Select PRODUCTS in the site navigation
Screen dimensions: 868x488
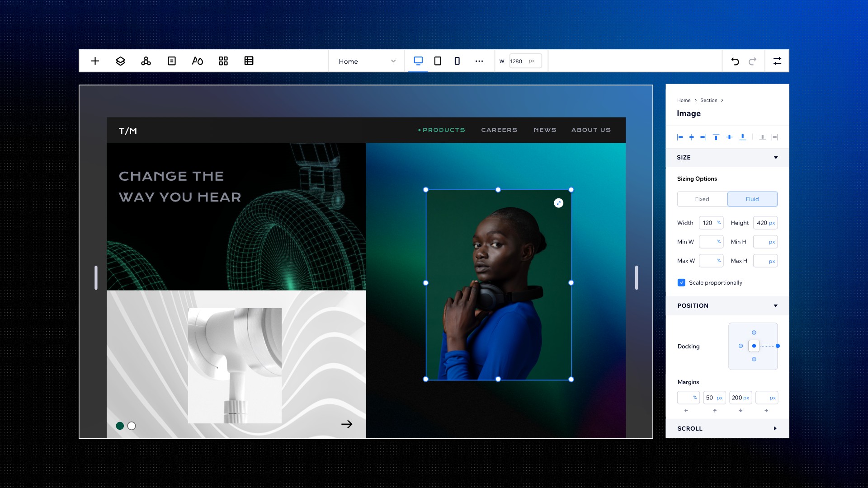tap(443, 130)
